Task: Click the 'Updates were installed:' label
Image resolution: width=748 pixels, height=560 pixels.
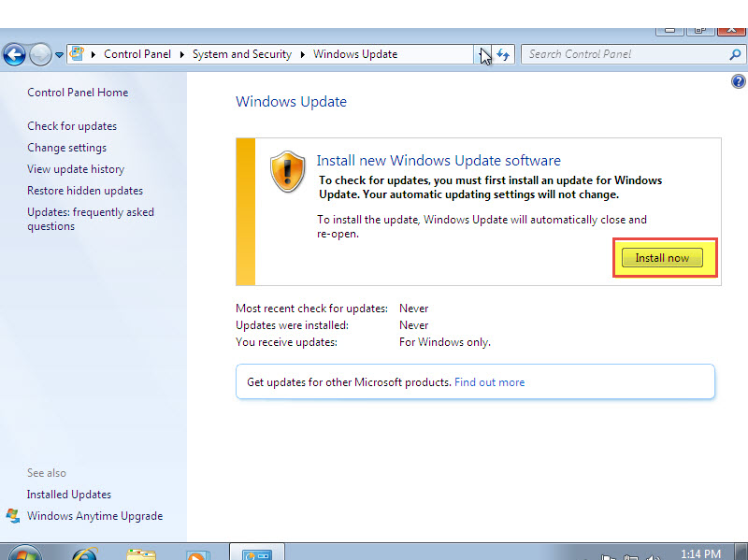Action: point(292,325)
